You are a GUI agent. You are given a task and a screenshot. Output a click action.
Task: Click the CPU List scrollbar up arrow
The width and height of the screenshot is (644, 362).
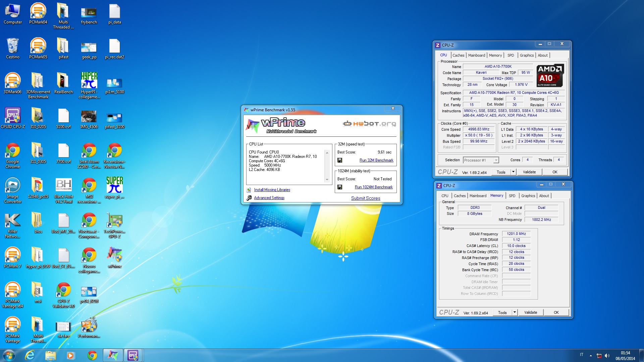tap(327, 153)
